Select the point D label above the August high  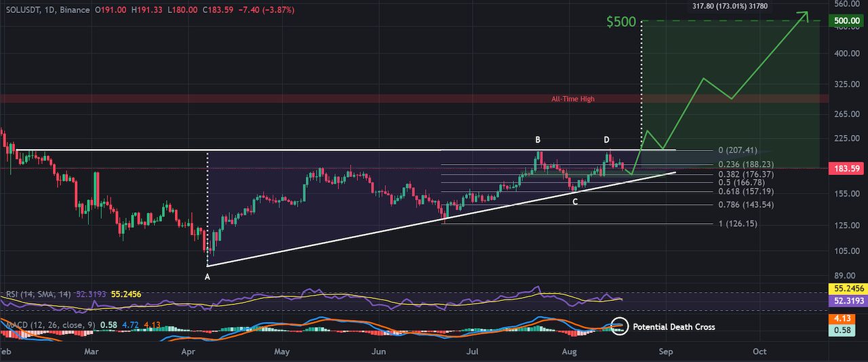607,140
